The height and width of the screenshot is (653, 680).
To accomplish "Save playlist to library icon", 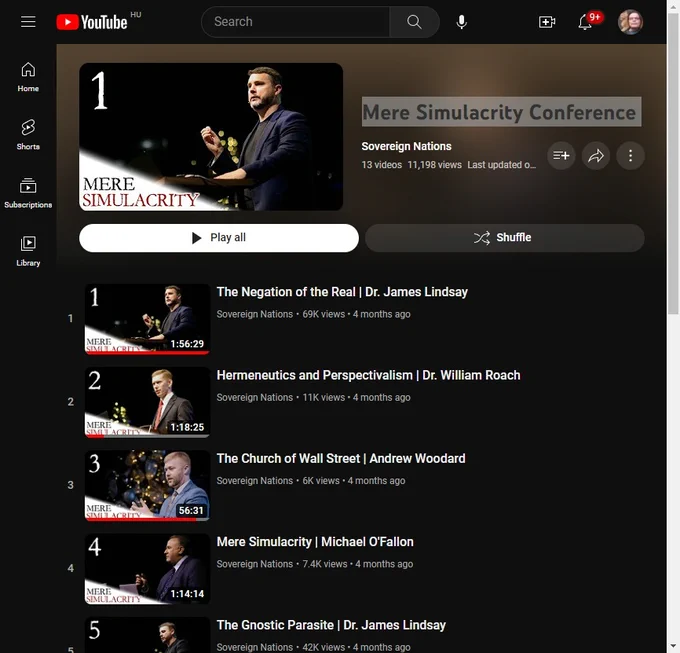I will 561,155.
